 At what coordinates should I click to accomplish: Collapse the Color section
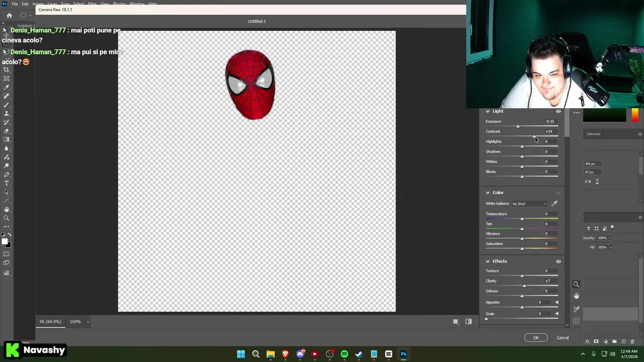pyautogui.click(x=488, y=193)
